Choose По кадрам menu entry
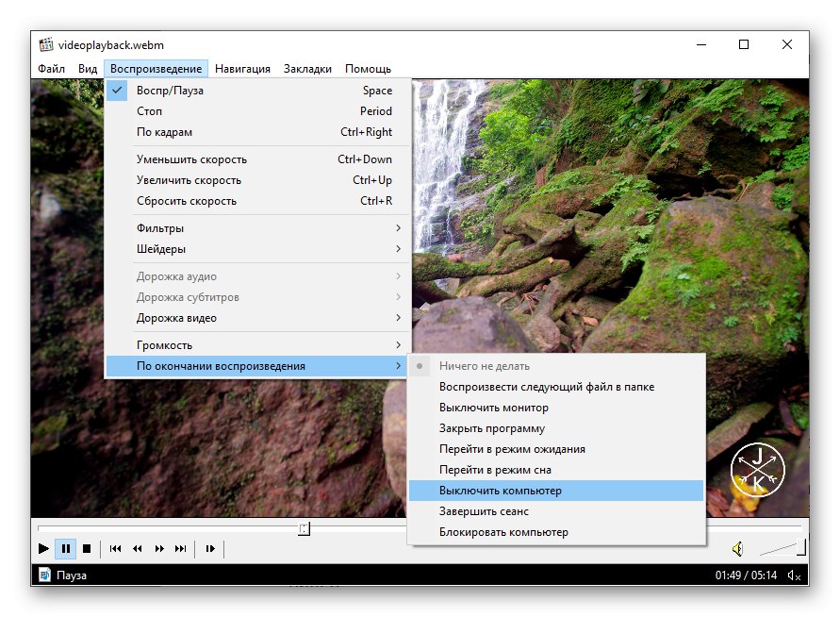This screenshot has height=617, width=840. (x=258, y=132)
